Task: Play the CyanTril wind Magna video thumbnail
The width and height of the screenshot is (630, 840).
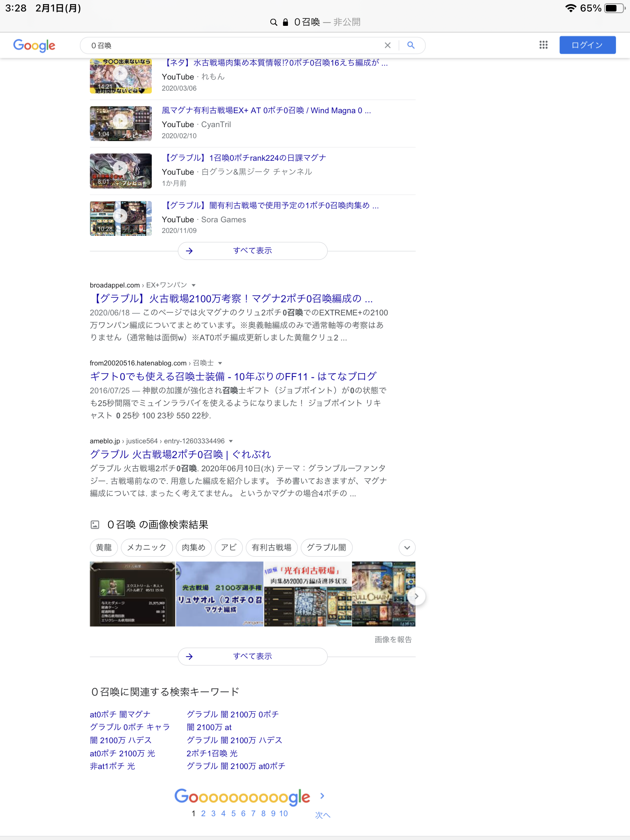Action: [121, 123]
